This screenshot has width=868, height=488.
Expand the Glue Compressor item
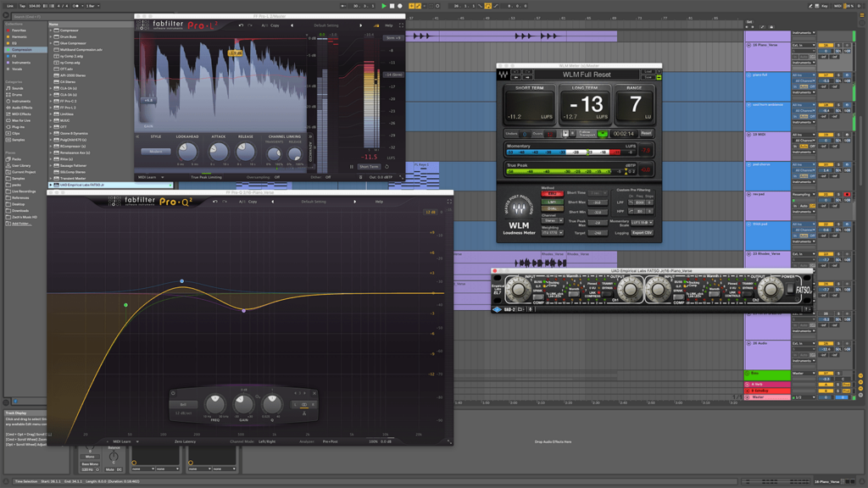[x=51, y=43]
